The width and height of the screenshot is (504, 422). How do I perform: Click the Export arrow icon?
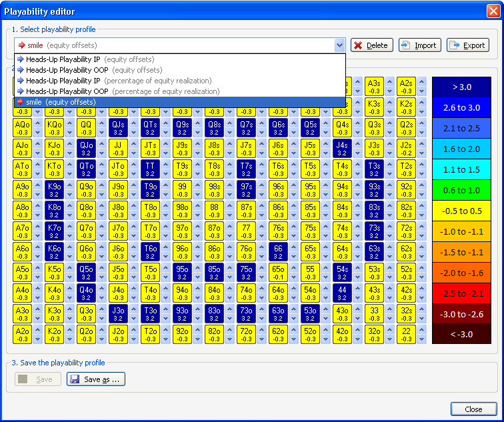(454, 45)
